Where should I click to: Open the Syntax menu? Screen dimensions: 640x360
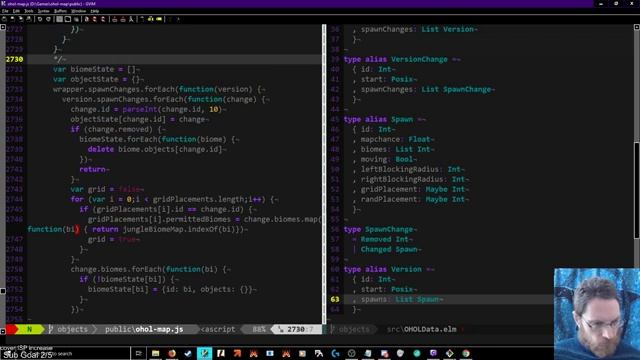(44, 11)
